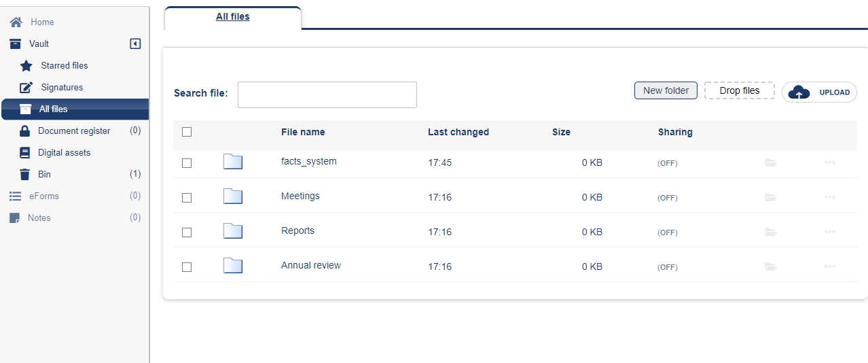
Task: Check the Meetings folder checkbox
Action: pos(187,198)
